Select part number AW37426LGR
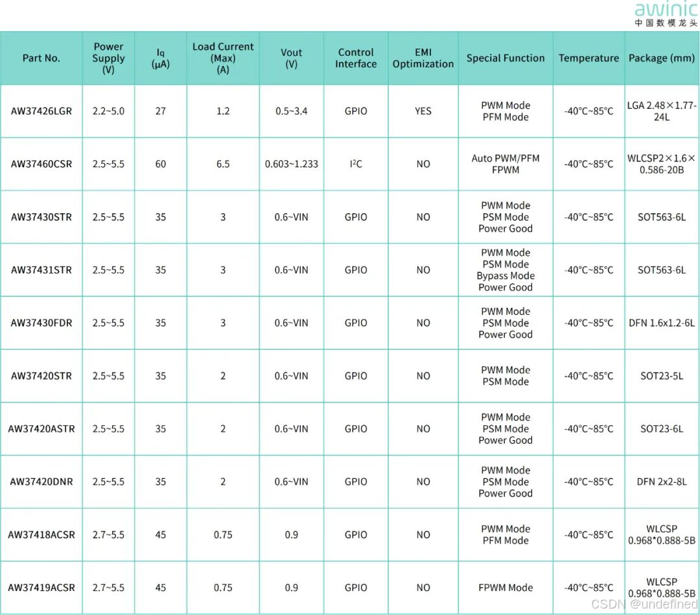This screenshot has width=700, height=615. pos(41,111)
